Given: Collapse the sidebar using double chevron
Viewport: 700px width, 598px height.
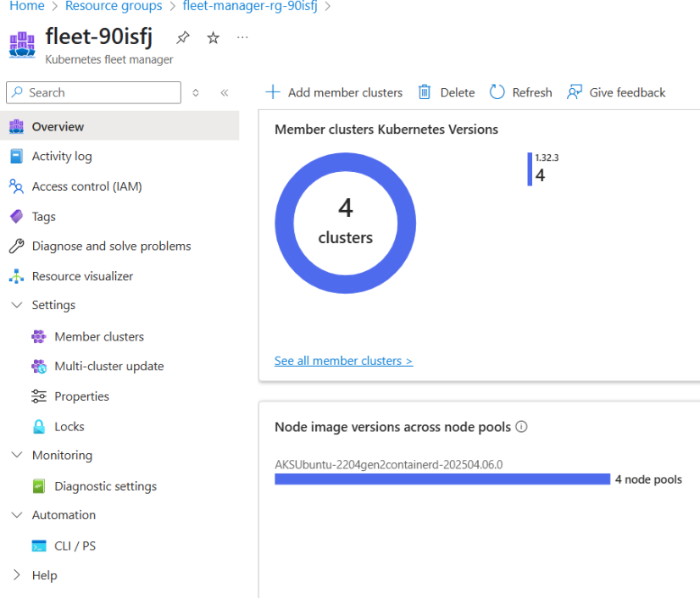Looking at the screenshot, I should pos(225,93).
